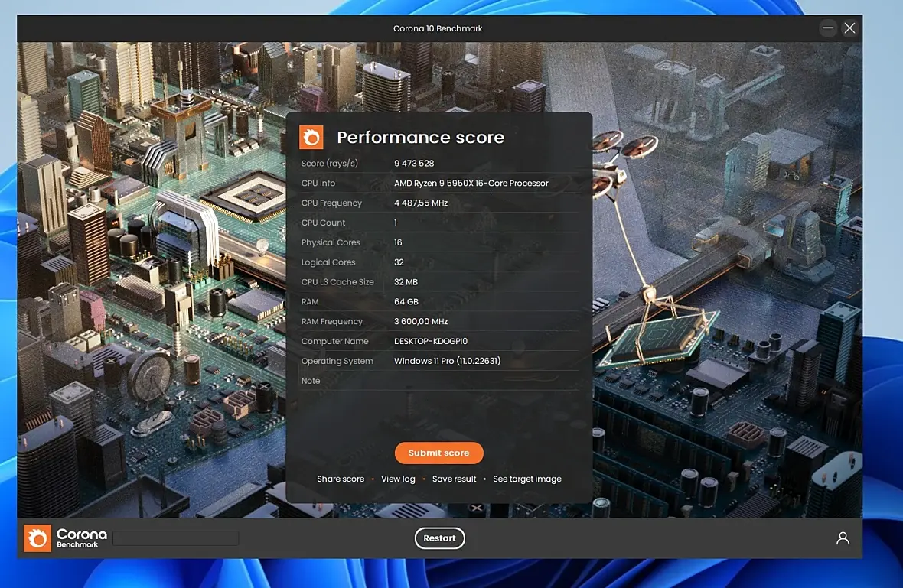Restart the benchmark
This screenshot has height=588, width=903.
pos(439,538)
